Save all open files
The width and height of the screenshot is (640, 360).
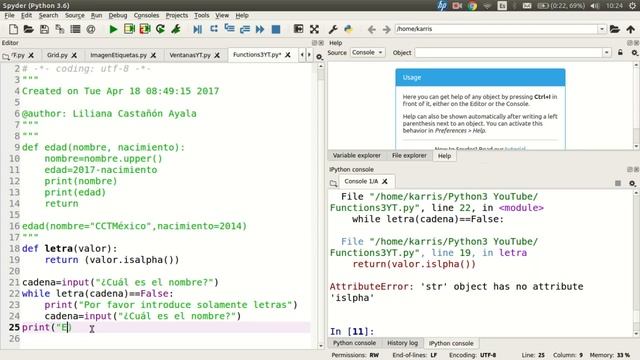[60, 29]
